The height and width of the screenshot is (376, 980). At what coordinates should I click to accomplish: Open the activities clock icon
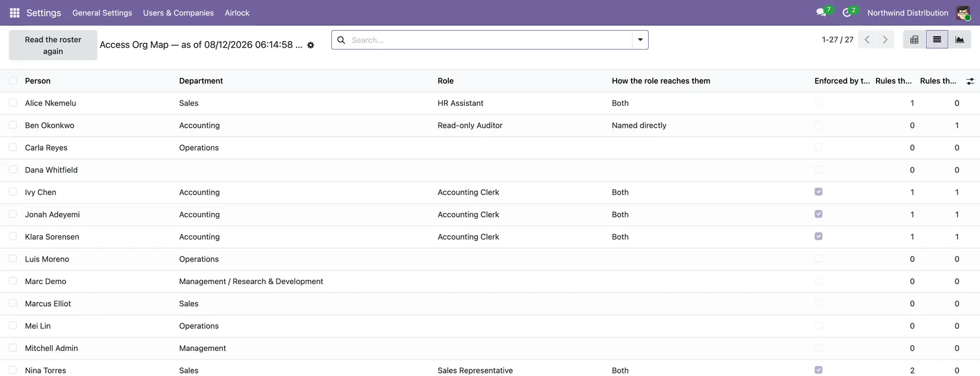click(x=847, y=13)
